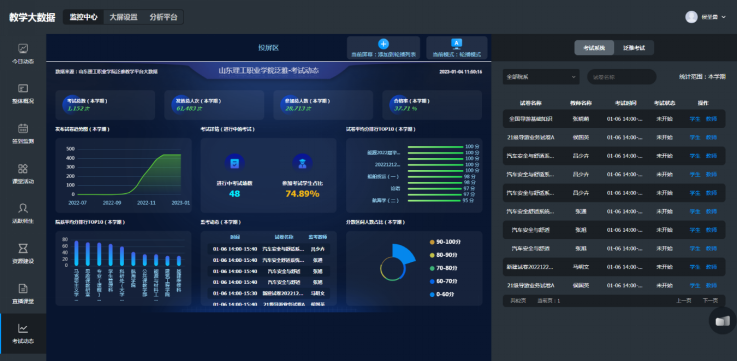Expand the 全部院系 dropdown
This screenshot has width=737, height=361.
(x=541, y=77)
